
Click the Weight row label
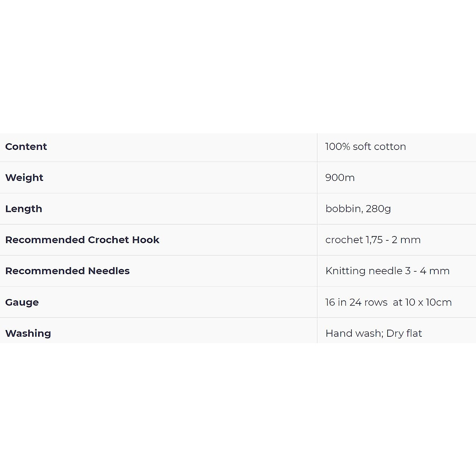coord(24,178)
